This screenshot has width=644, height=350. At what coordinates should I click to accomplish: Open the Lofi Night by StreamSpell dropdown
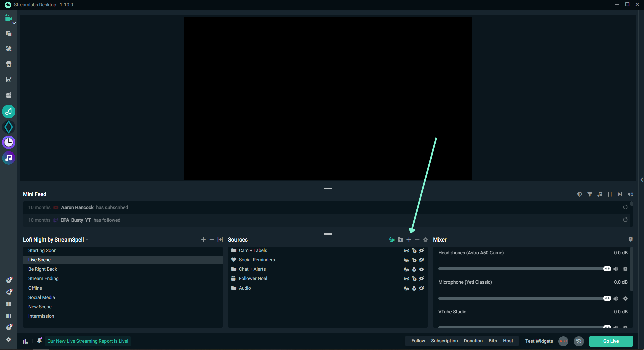[x=87, y=240]
